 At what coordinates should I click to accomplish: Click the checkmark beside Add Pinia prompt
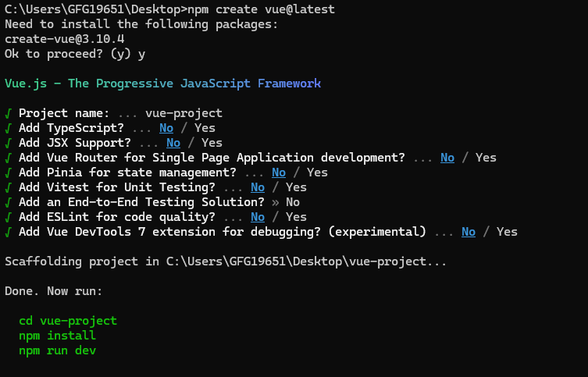point(8,172)
